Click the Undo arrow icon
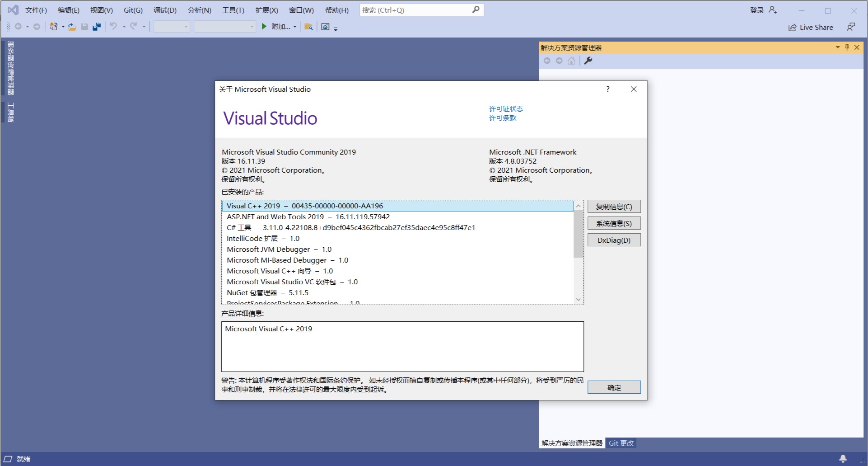 click(113, 27)
